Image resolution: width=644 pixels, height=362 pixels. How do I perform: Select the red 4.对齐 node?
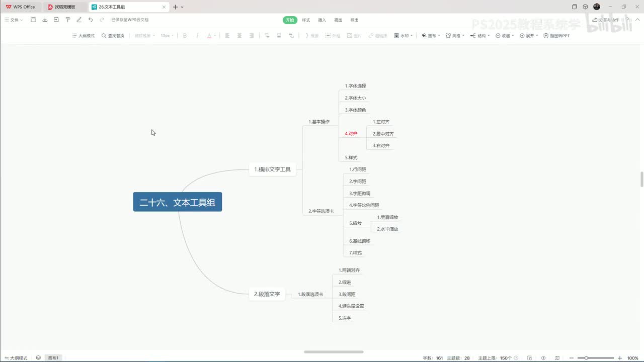coord(351,134)
